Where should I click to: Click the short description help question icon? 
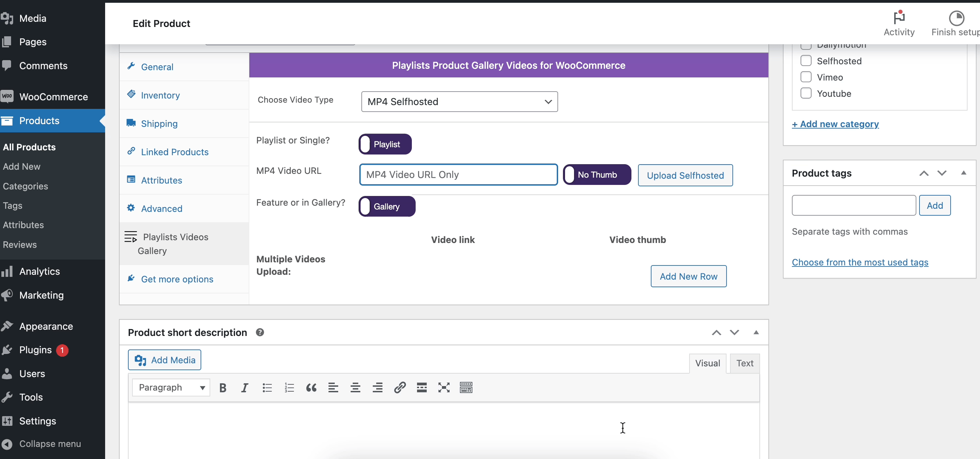pyautogui.click(x=260, y=332)
